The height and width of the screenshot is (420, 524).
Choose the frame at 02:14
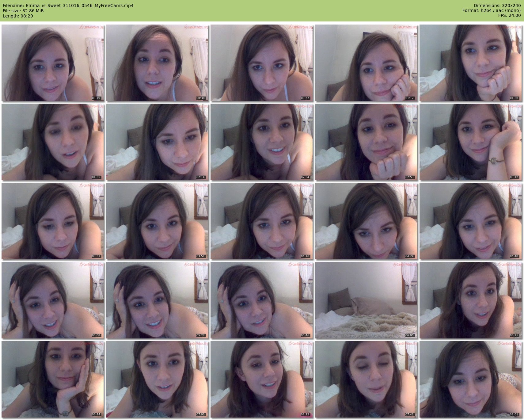(x=157, y=142)
